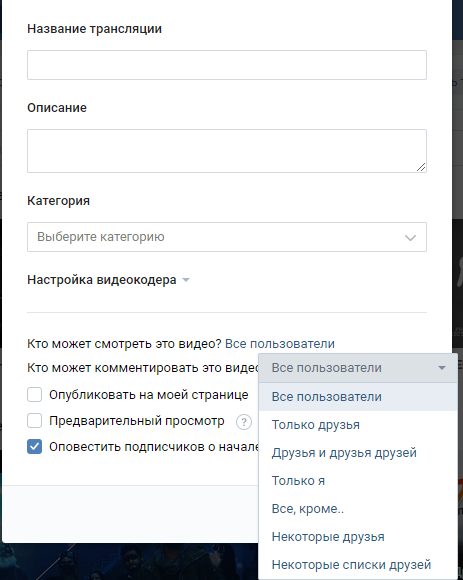Viewport: 463px width, 580px height.
Task: Collapse the open Все пользователи dropdown header
Action: [358, 368]
